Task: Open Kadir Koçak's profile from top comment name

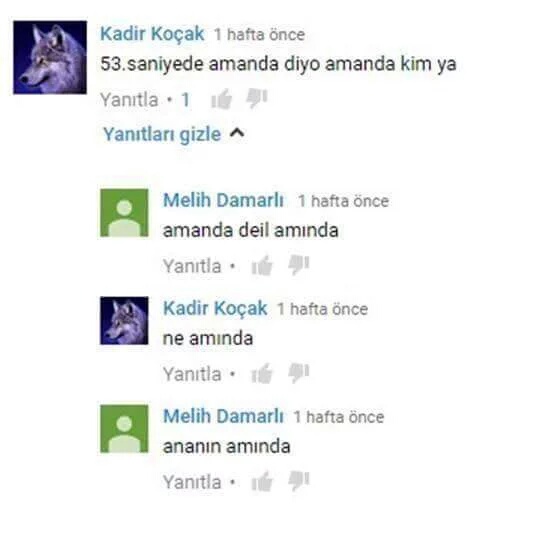Action: point(152,34)
